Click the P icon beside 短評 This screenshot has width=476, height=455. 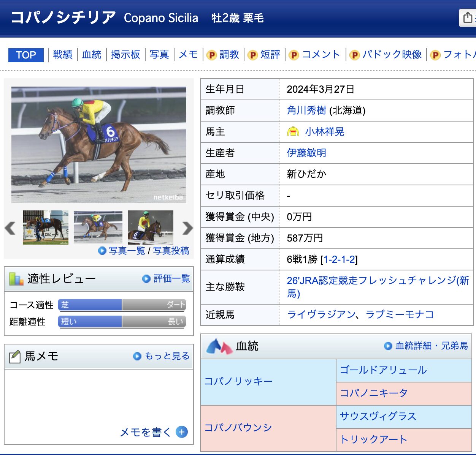pos(253,55)
